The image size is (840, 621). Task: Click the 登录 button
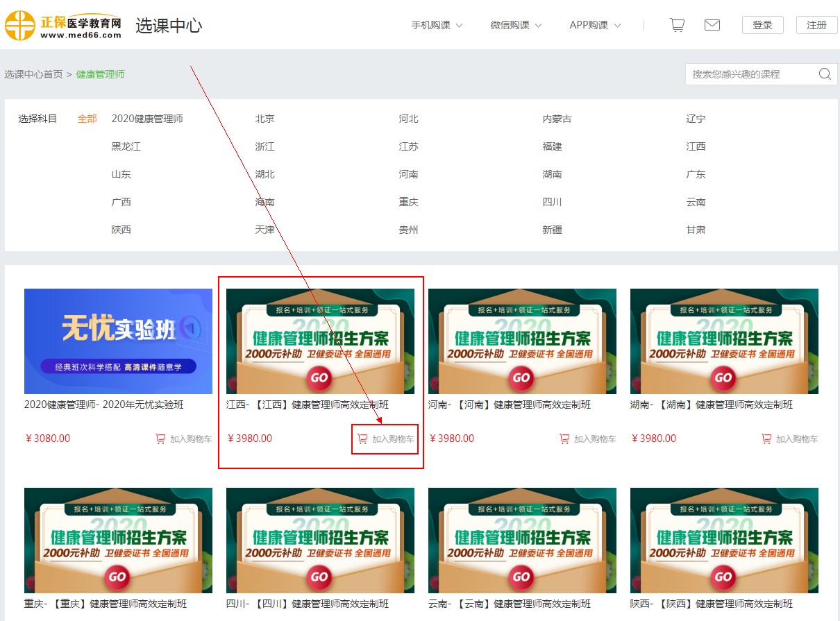(x=762, y=25)
